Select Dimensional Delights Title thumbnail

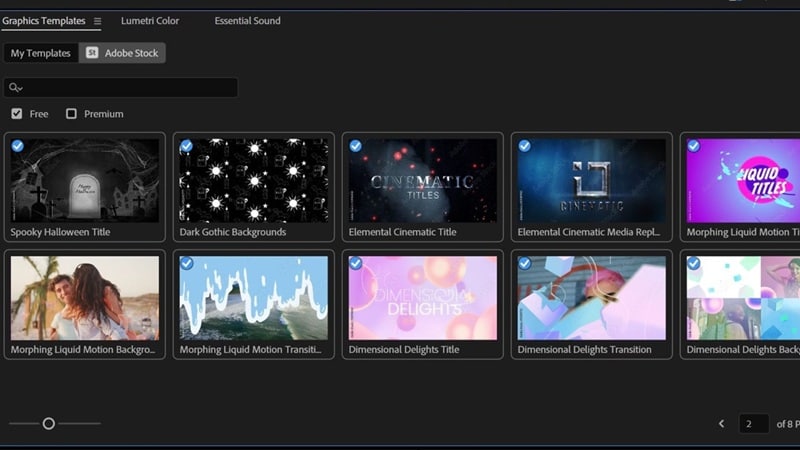[x=422, y=298]
